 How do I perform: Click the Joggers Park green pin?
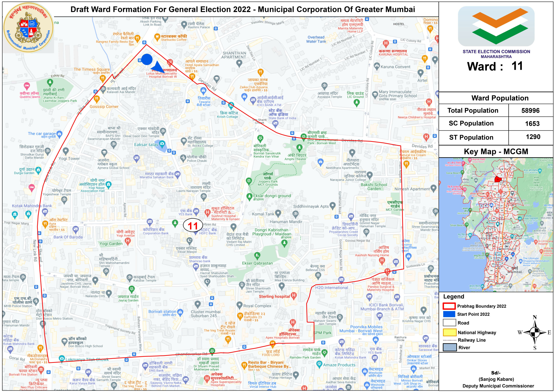pyautogui.click(x=249, y=180)
